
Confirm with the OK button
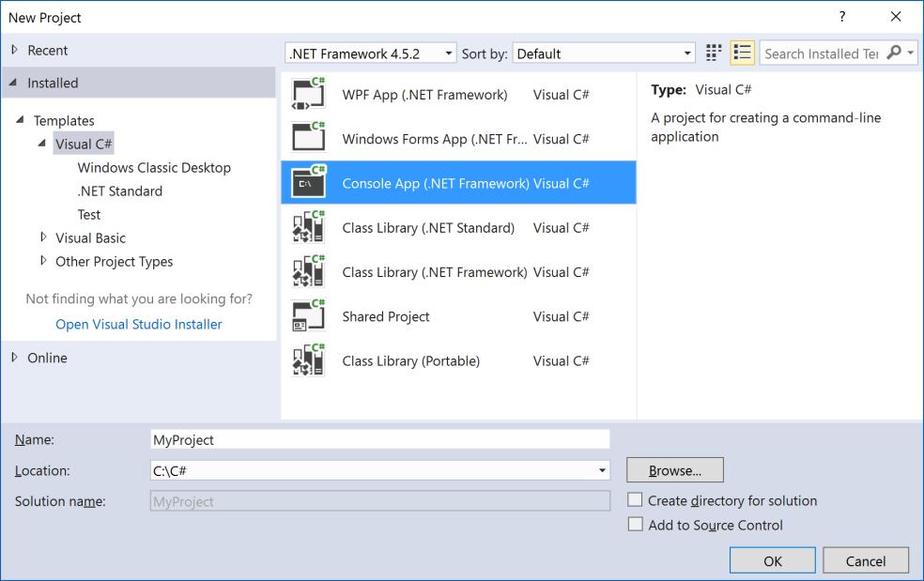(773, 560)
